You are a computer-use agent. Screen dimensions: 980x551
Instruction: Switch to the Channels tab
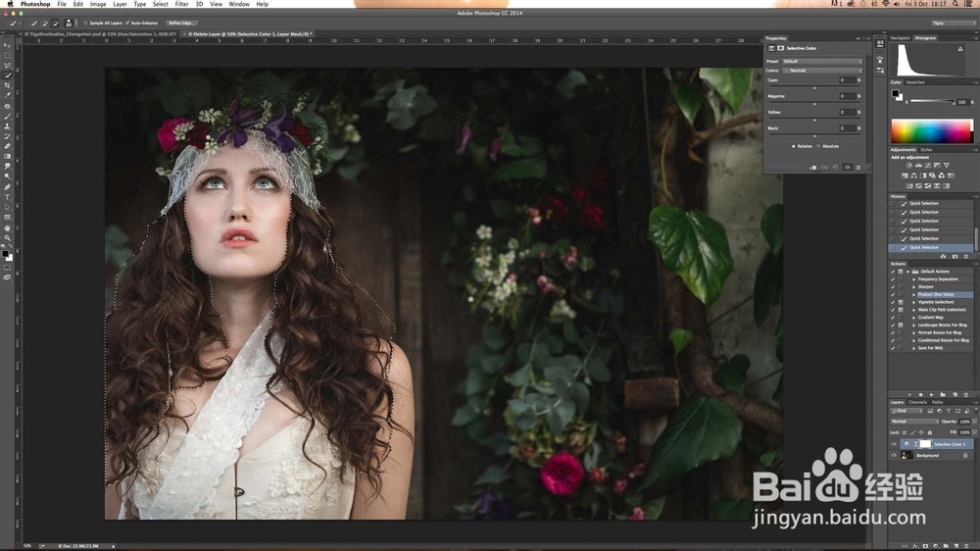917,402
